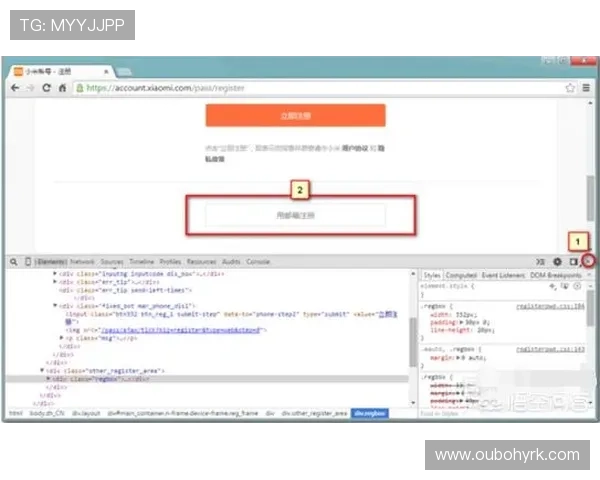Screen dimensions: 600x480
Task: Collapse the fixed_bot mar_phone_dis1 div
Action: click(55, 305)
